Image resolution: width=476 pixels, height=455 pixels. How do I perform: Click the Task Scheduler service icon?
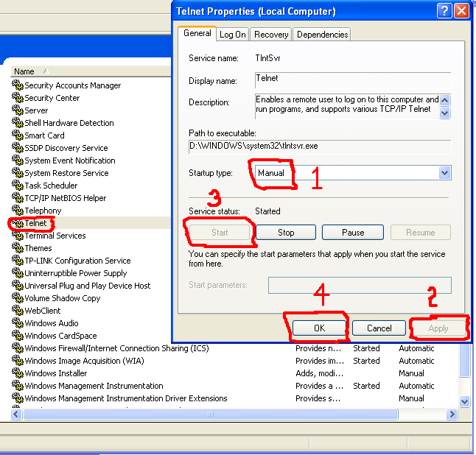[x=18, y=185]
